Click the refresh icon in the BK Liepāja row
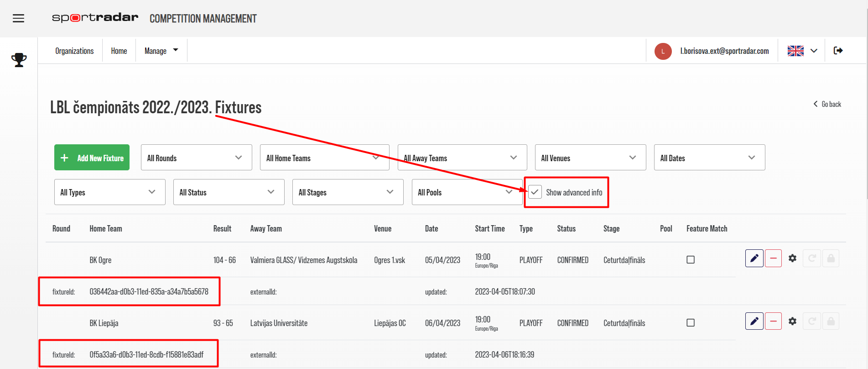 [x=812, y=322]
